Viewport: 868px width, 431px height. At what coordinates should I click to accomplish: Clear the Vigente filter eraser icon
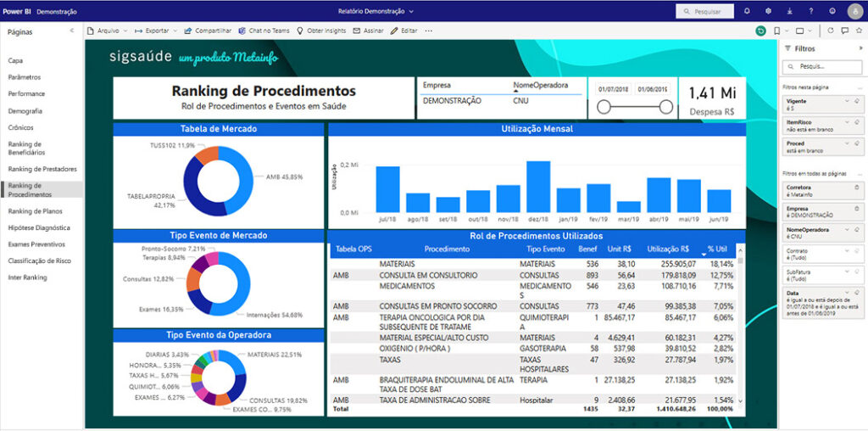click(856, 99)
